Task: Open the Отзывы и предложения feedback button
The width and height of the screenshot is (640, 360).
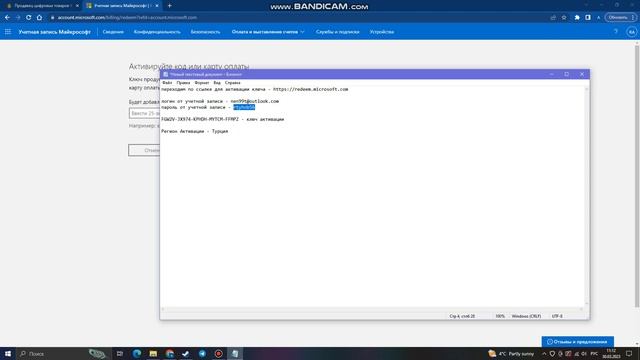Action: 577,342
